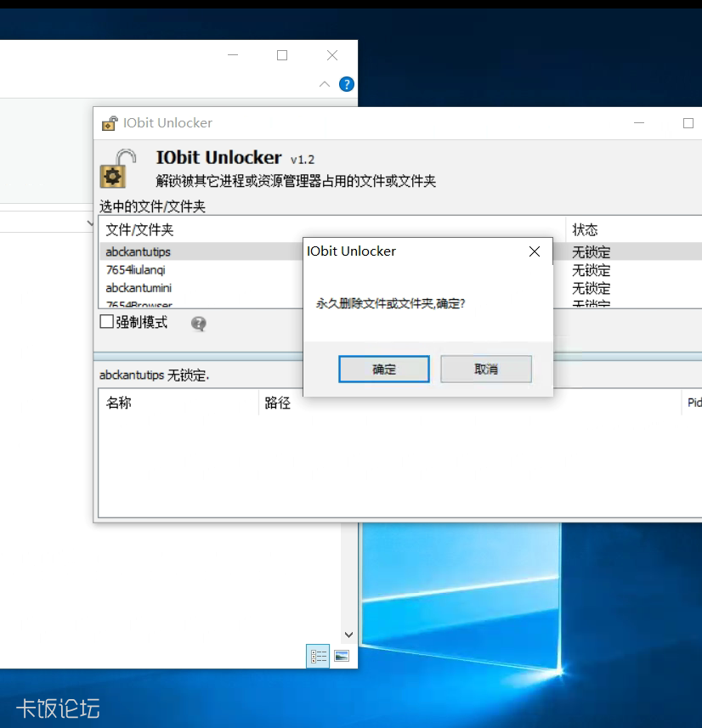Open the help icon beside 强制模式
The height and width of the screenshot is (728, 702).
coord(198,323)
